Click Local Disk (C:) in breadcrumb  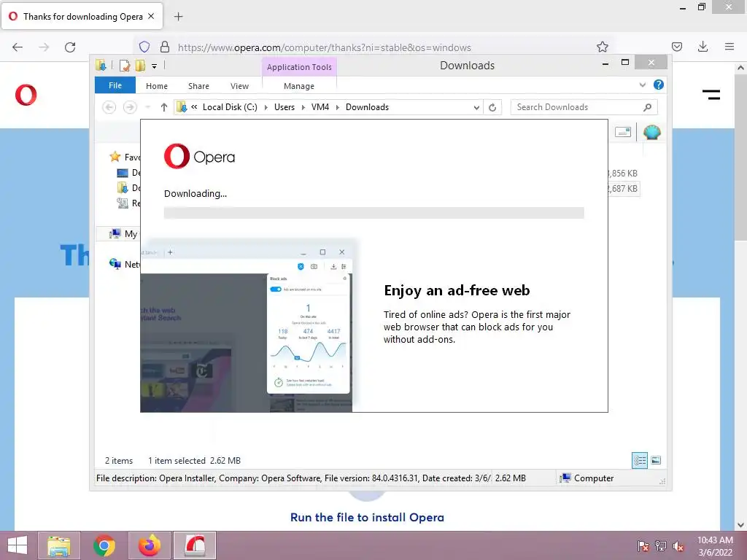[x=230, y=107]
